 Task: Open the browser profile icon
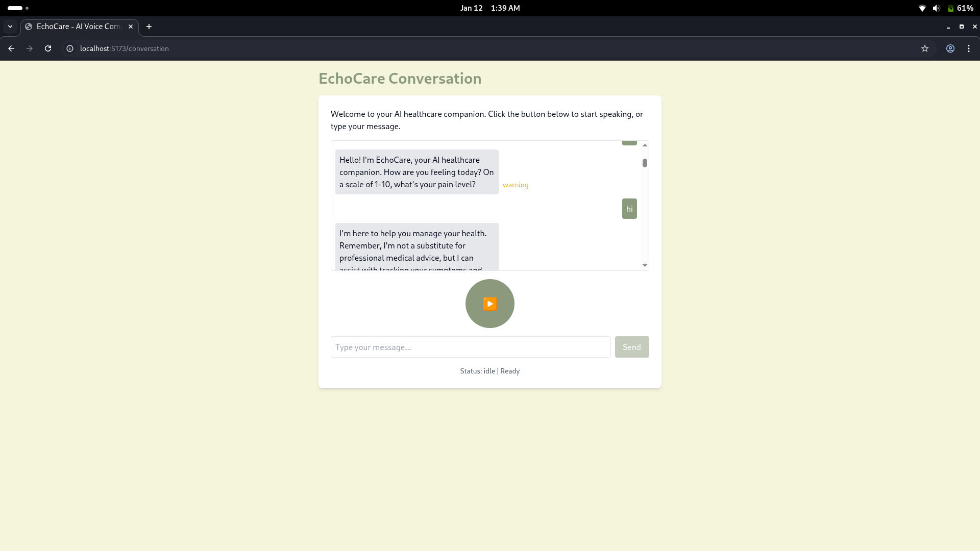point(950,48)
